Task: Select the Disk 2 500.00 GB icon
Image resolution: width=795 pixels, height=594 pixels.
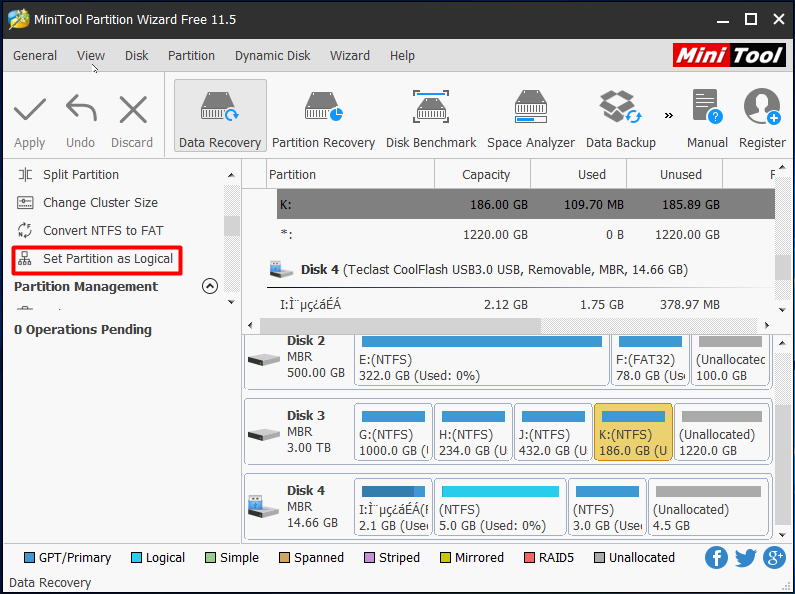Action: pos(264,359)
